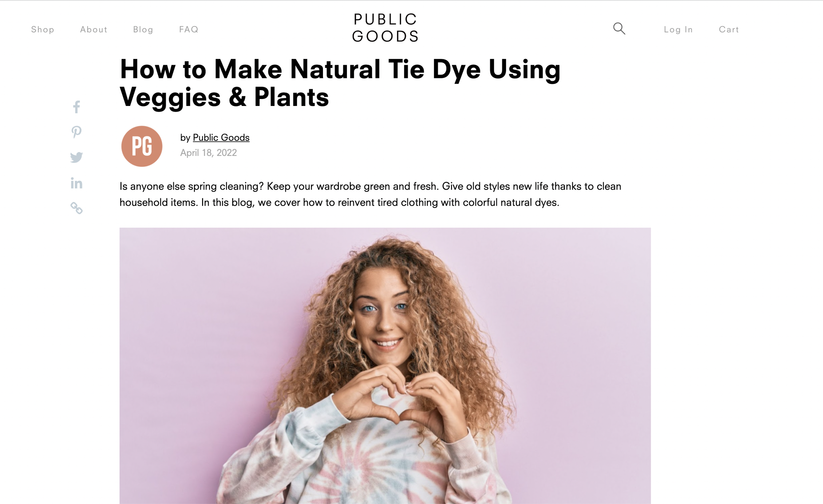
Task: Open the Cart
Action: click(x=729, y=29)
